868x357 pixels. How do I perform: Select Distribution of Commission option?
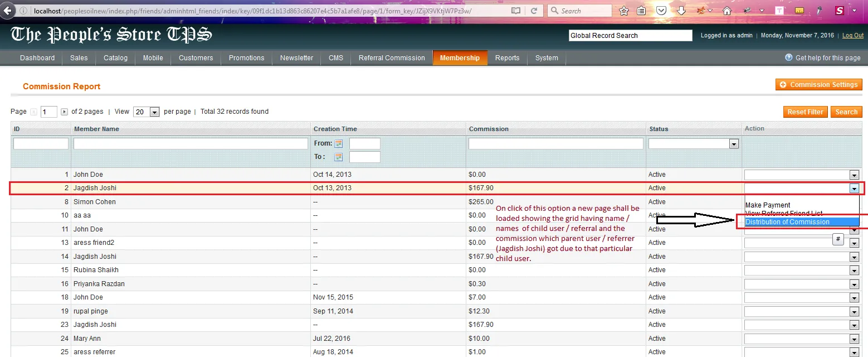pyautogui.click(x=802, y=222)
